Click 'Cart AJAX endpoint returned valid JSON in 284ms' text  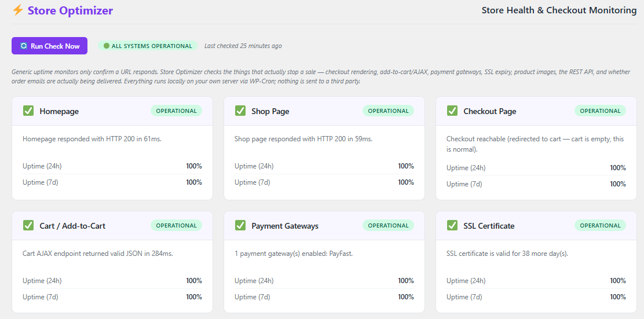click(98, 254)
